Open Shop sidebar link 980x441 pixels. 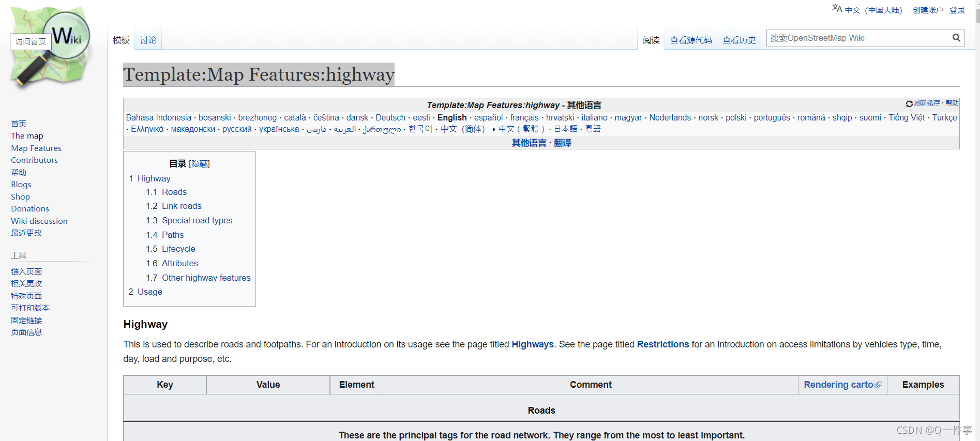21,196
